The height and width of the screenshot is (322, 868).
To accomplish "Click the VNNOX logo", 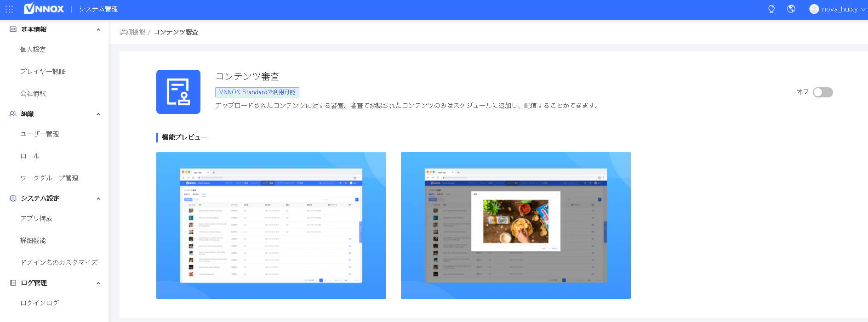I will click(x=44, y=9).
